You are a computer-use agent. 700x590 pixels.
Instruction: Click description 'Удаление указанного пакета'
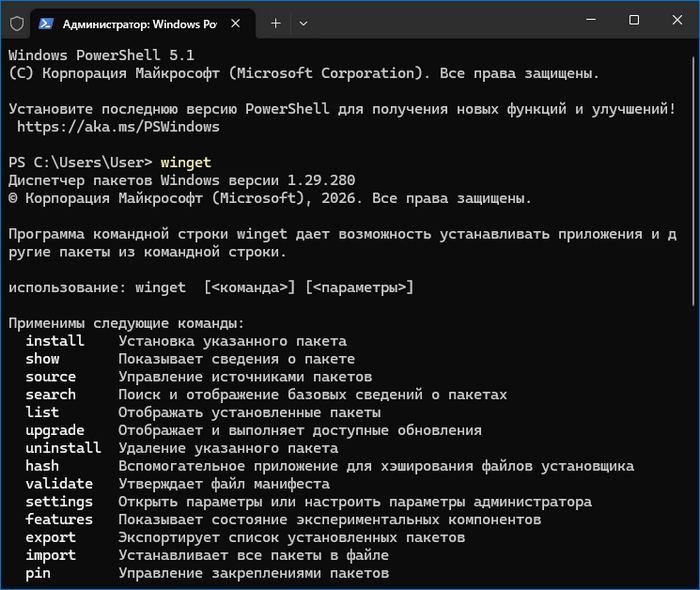click(x=228, y=448)
